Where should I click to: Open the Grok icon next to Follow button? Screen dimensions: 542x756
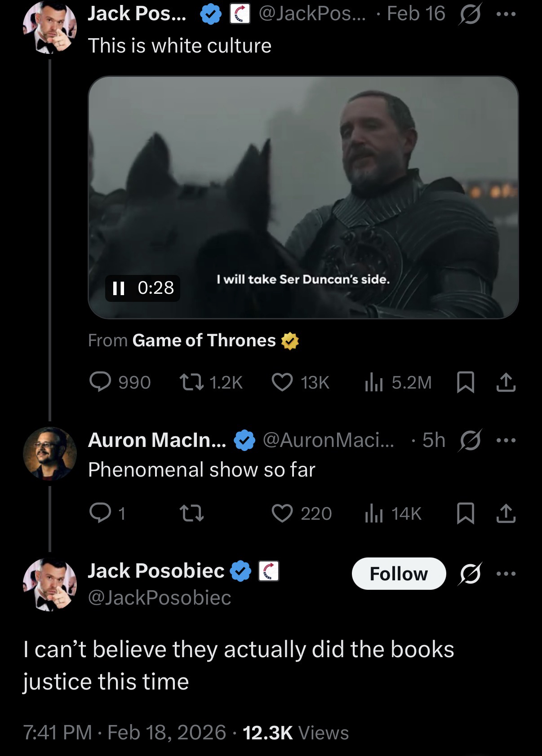click(x=469, y=574)
